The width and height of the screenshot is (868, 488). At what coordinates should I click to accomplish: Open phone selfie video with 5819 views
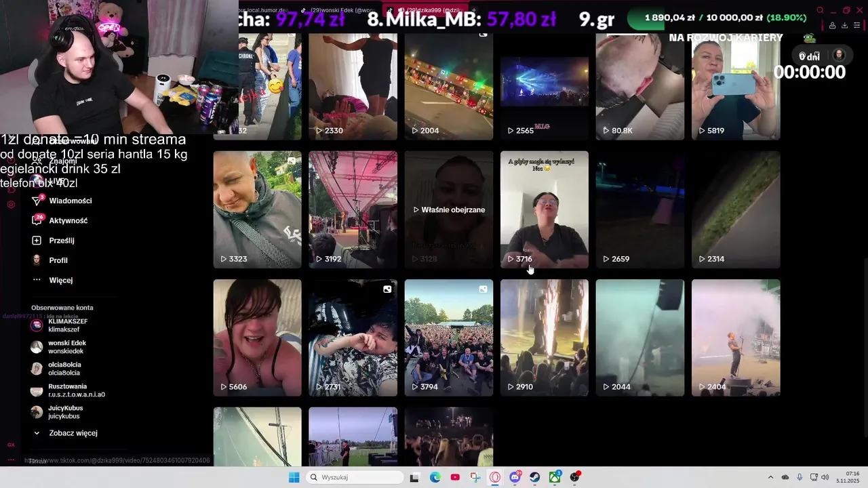point(735,87)
